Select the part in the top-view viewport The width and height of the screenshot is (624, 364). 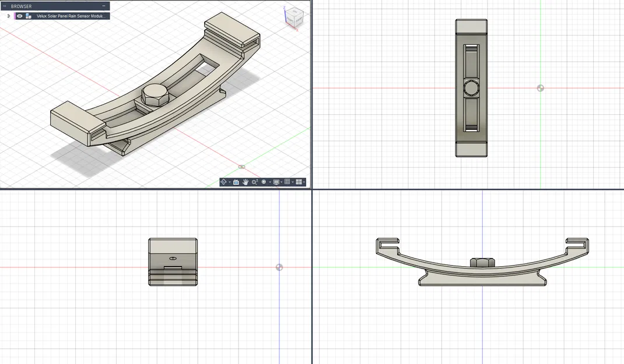471,88
